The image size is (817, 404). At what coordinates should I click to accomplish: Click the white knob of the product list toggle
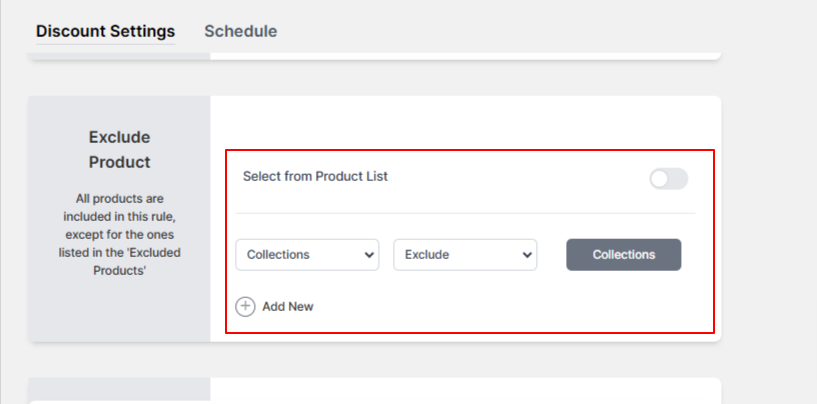659,179
